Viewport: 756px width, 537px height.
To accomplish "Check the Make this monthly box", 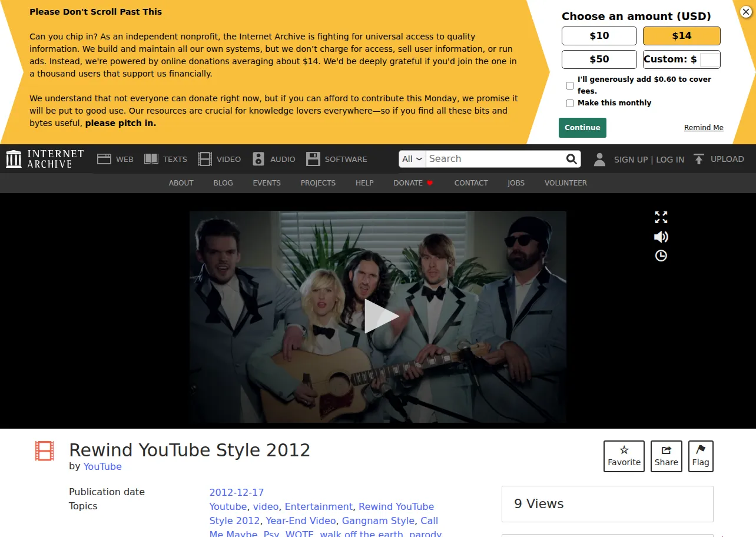I will tap(570, 103).
